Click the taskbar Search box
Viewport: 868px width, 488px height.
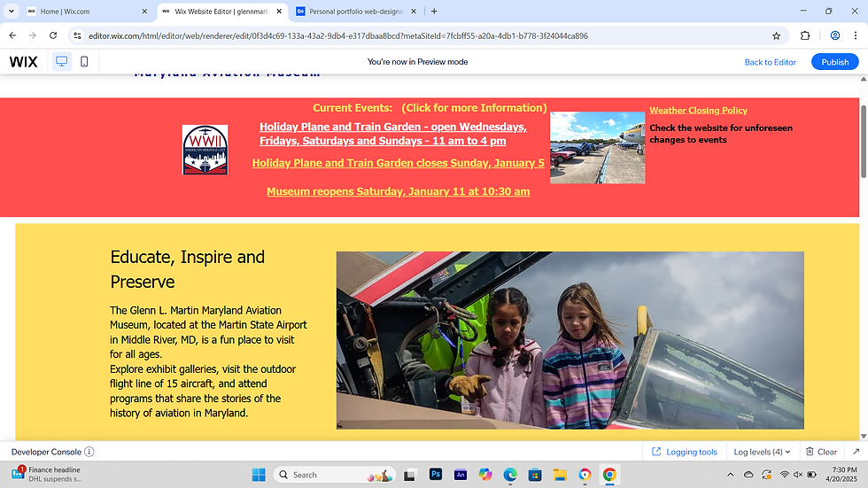pyautogui.click(x=335, y=475)
